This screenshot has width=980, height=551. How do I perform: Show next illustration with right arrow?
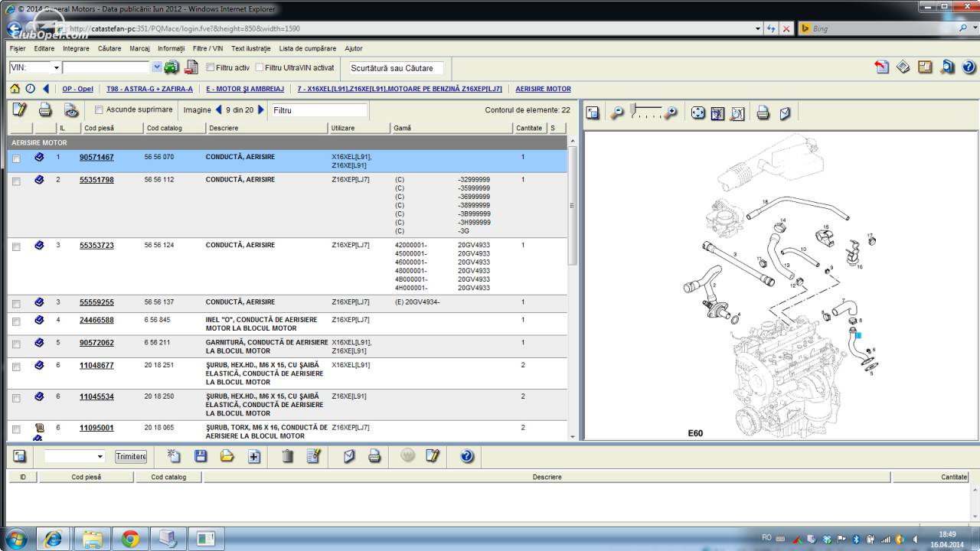[261, 109]
